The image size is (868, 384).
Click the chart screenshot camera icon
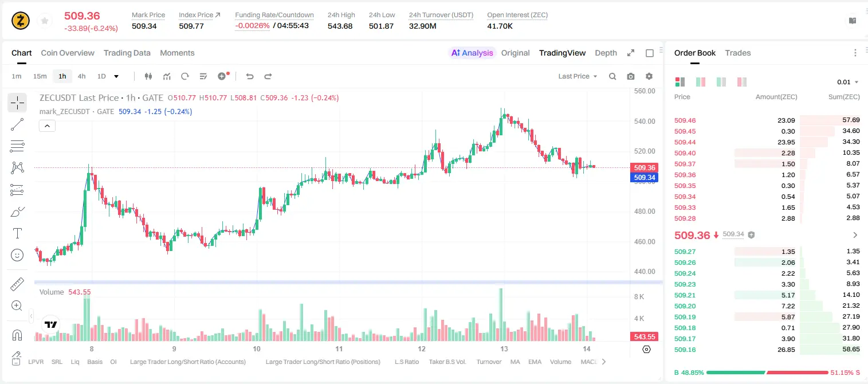(x=631, y=76)
